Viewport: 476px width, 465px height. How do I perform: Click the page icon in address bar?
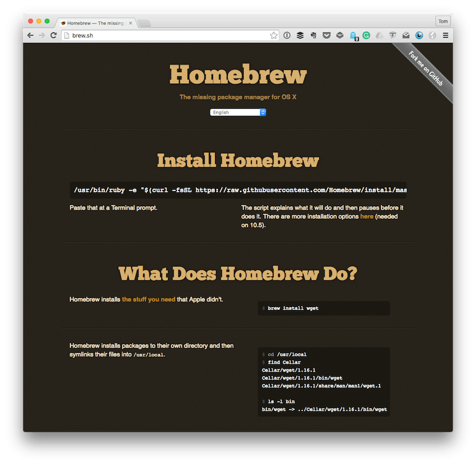(x=67, y=35)
